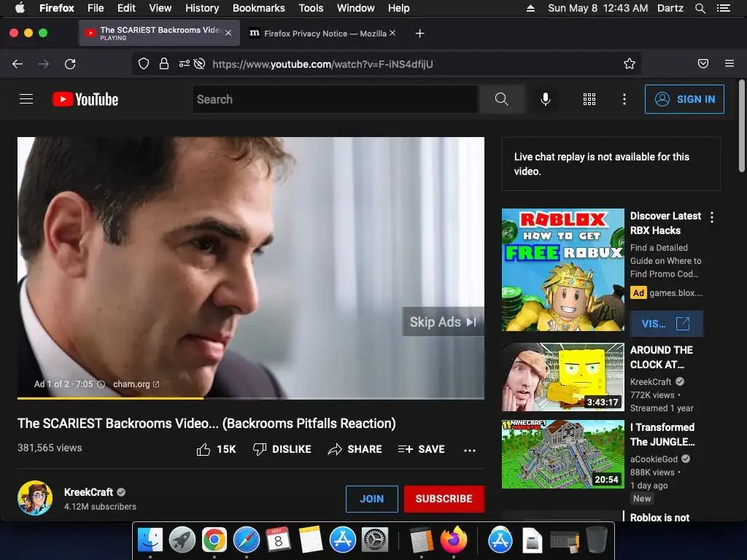This screenshot has height=560, width=747.
Task: Open the File menu
Action: 96,8
